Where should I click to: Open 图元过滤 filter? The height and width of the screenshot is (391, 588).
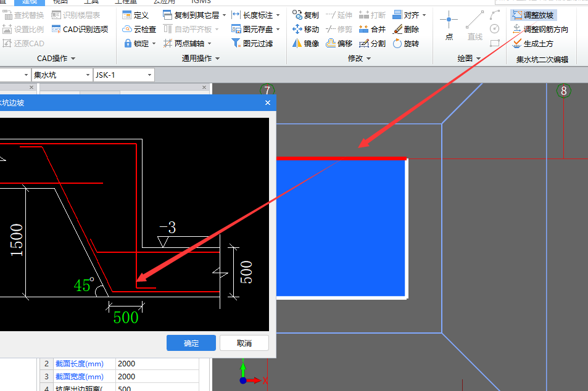click(252, 44)
